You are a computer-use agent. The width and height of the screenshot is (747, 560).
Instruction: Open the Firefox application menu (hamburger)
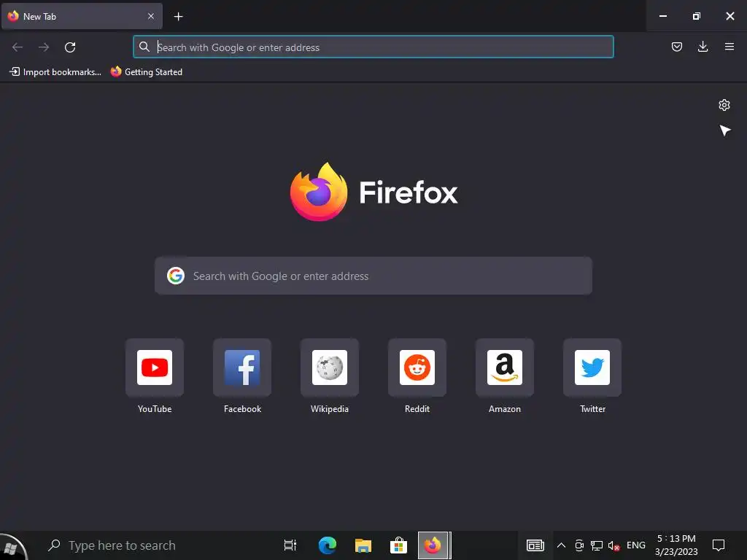point(729,47)
